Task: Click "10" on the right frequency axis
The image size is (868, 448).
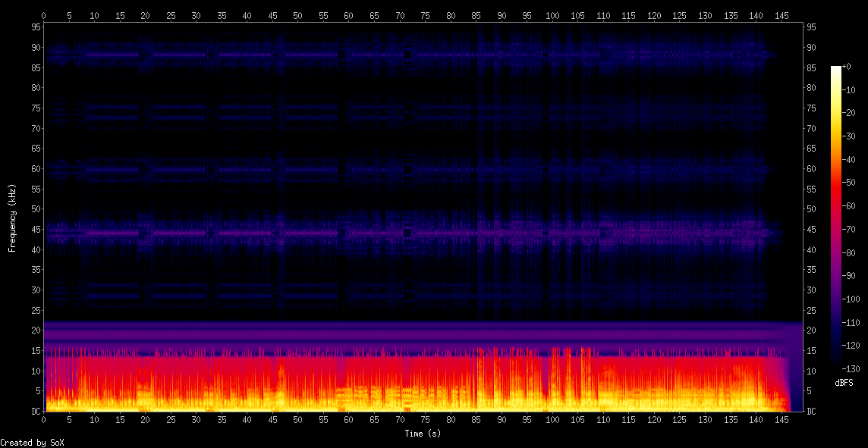Action: (812, 371)
